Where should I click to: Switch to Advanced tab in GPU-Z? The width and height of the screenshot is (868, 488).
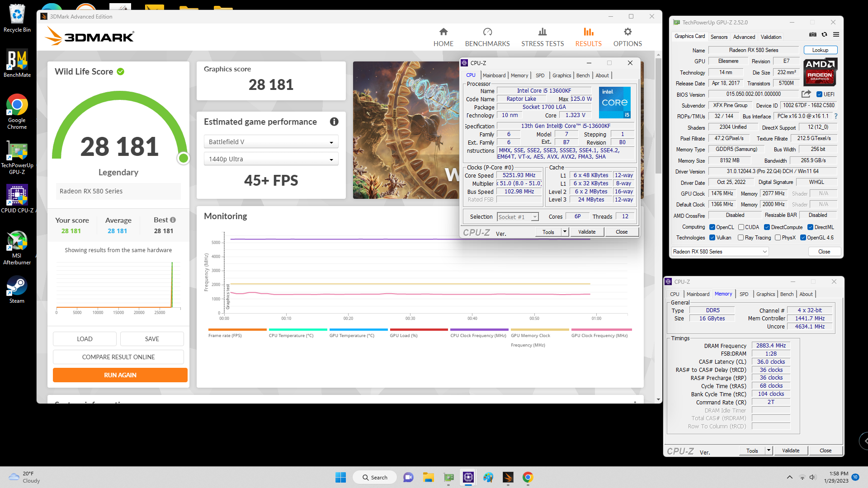click(x=744, y=37)
